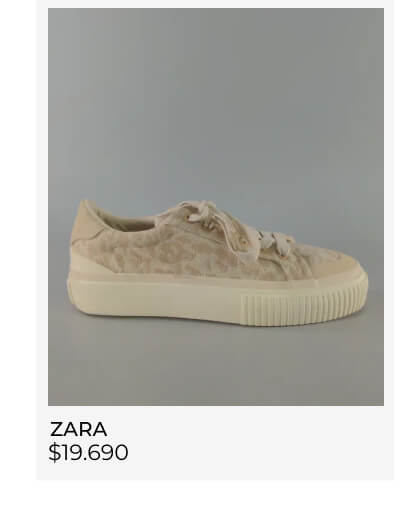Click the sneaker's cream laces
The image size is (400, 508).
(x=233, y=223)
